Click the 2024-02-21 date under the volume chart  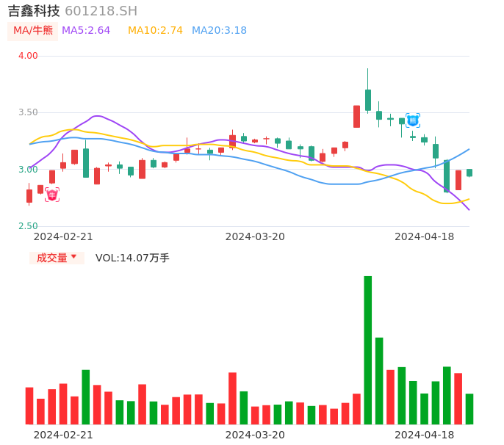click(63, 435)
